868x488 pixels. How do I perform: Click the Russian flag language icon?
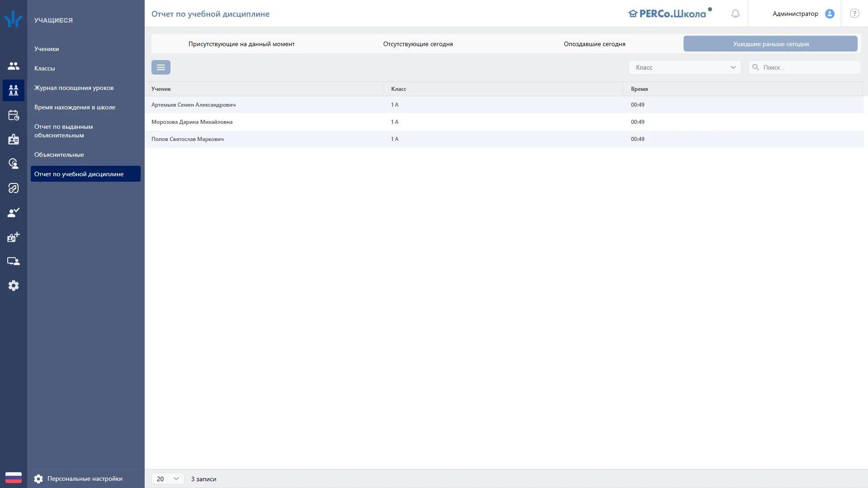[14, 478]
